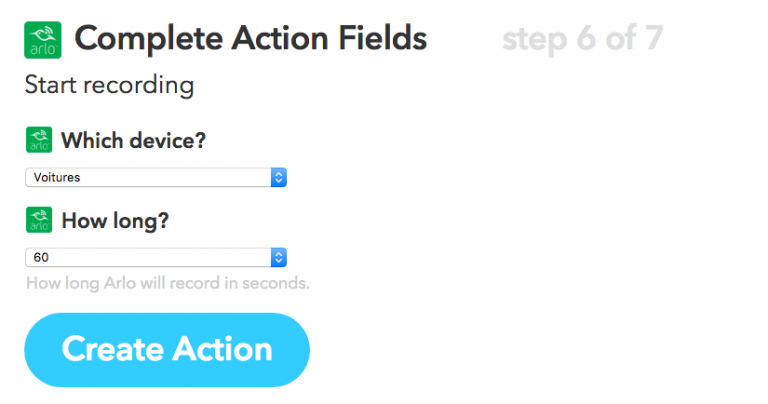Click the "Which device?" field label

click(134, 140)
